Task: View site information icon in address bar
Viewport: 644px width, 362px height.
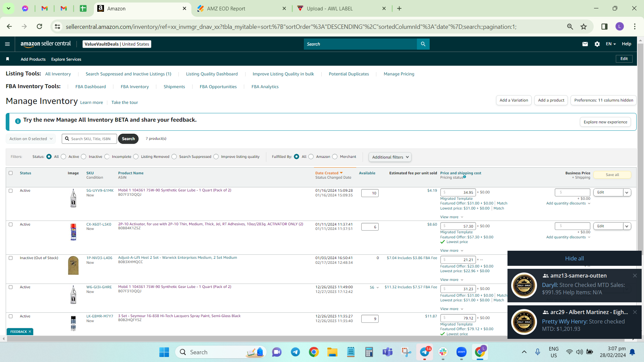Action: coord(57,26)
